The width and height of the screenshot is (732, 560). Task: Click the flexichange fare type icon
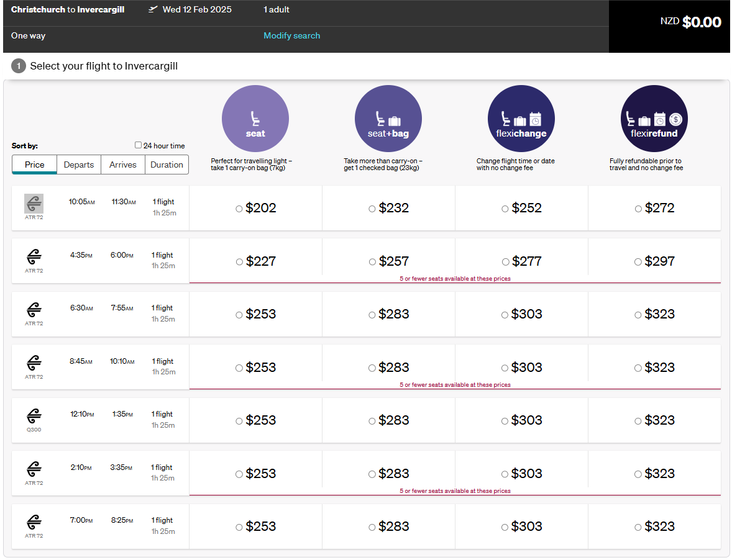[521, 119]
